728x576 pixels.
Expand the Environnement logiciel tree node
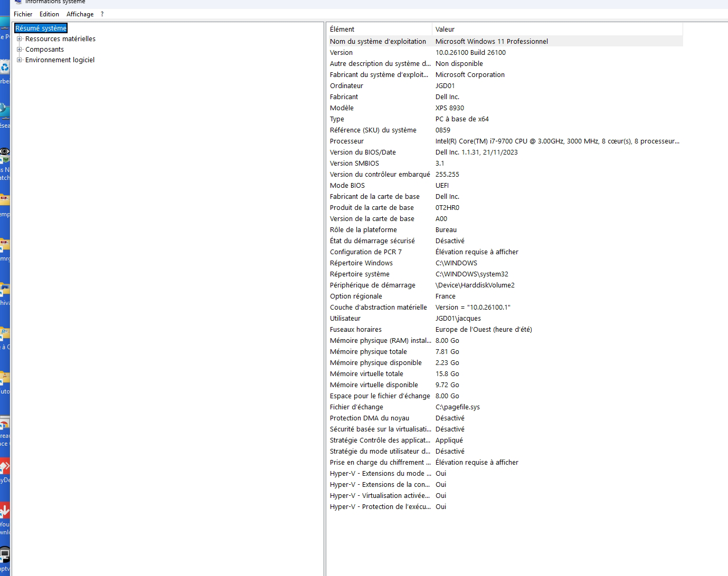click(20, 60)
